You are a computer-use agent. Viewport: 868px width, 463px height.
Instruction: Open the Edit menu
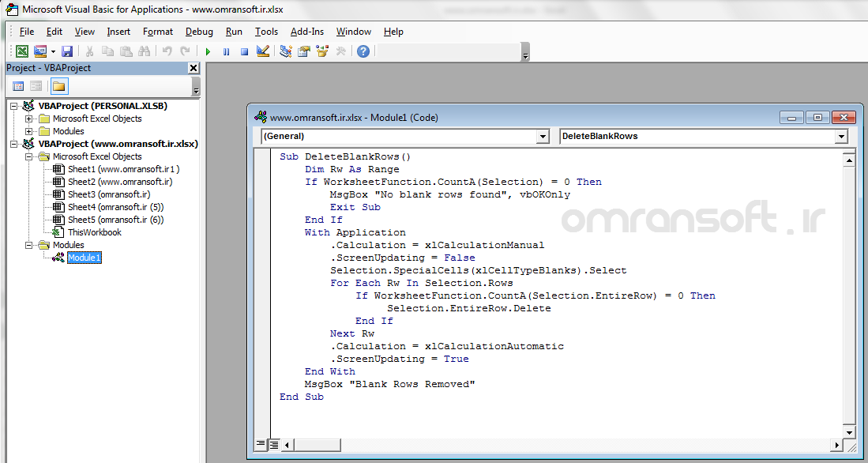(54, 32)
